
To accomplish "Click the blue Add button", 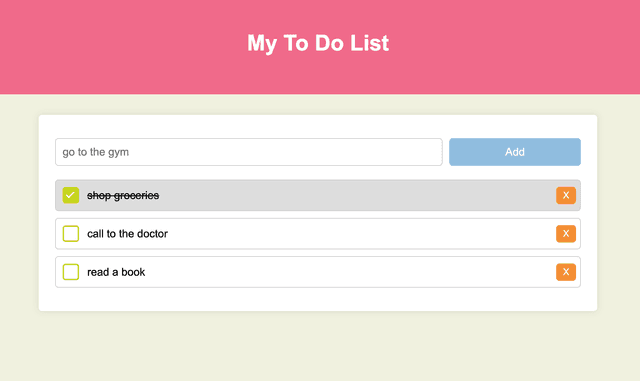I will 515,152.
